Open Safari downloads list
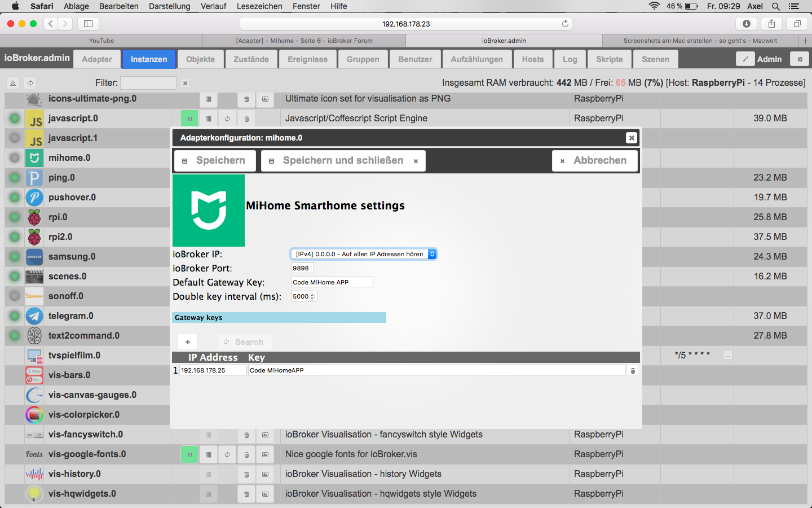 [x=747, y=24]
